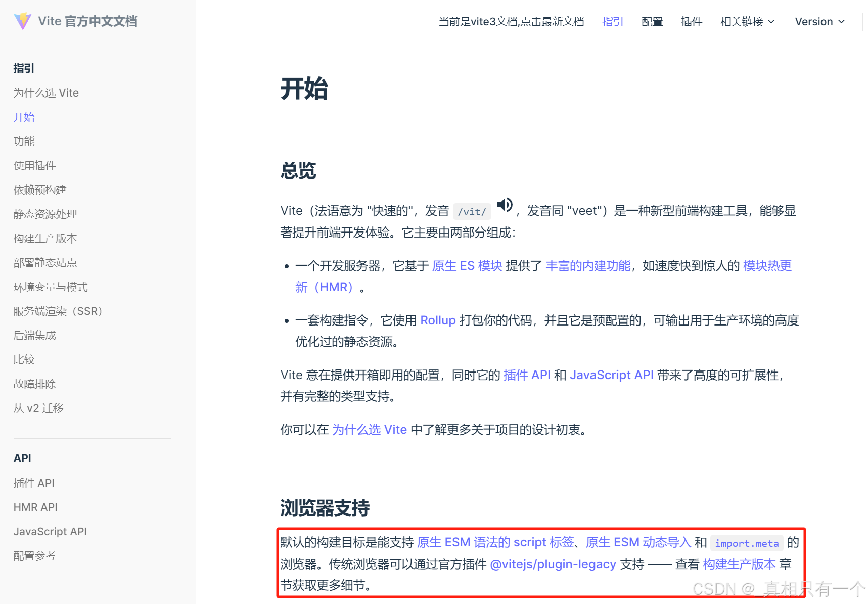Click the /vit/ code snippet
The width and height of the screenshot is (868, 604).
pos(472,212)
